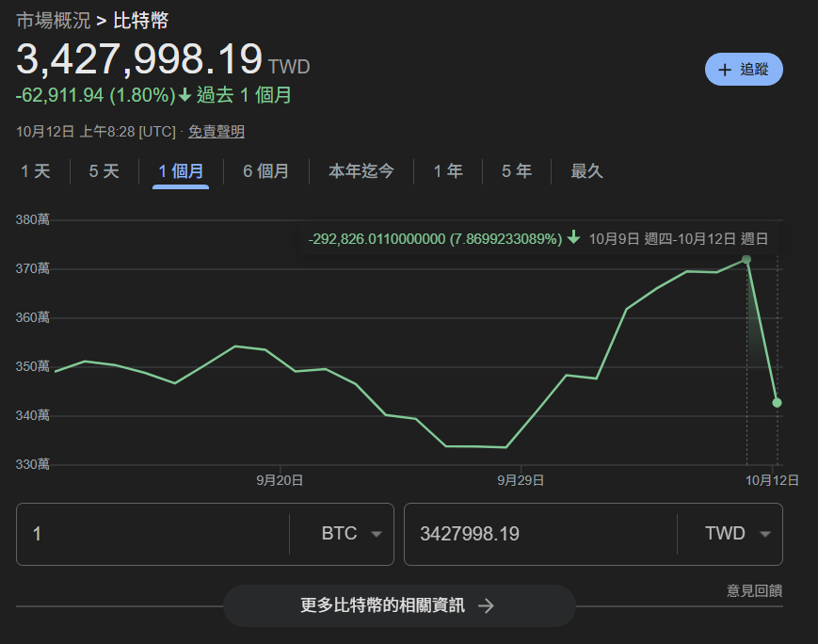The width and height of the screenshot is (818, 644).
Task: Switch to the 5 天 range tab
Action: [104, 171]
